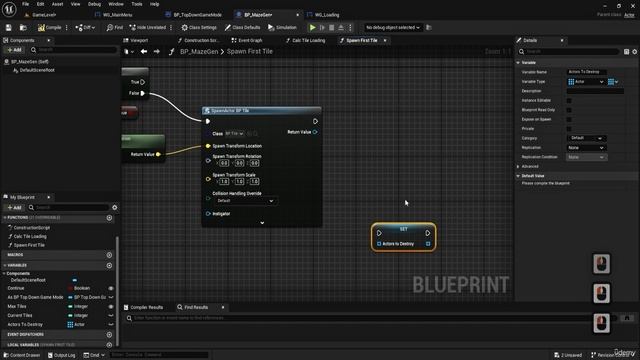Viewport: 640px width, 360px height.
Task: Open the Variable Type Actor dropdown
Action: point(586,82)
